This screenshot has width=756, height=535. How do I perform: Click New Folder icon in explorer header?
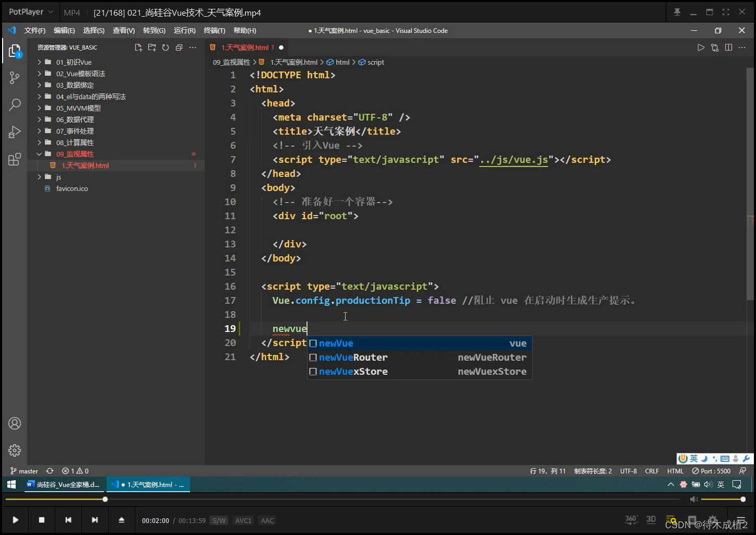152,47
